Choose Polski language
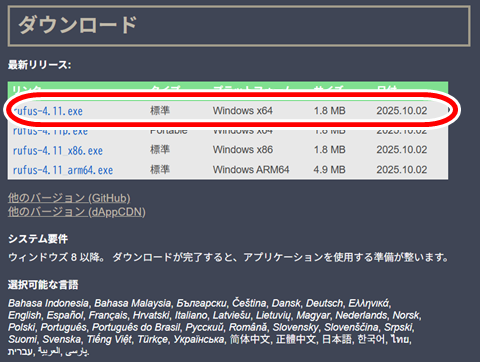The image size is (480, 362). pyautogui.click(x=21, y=327)
